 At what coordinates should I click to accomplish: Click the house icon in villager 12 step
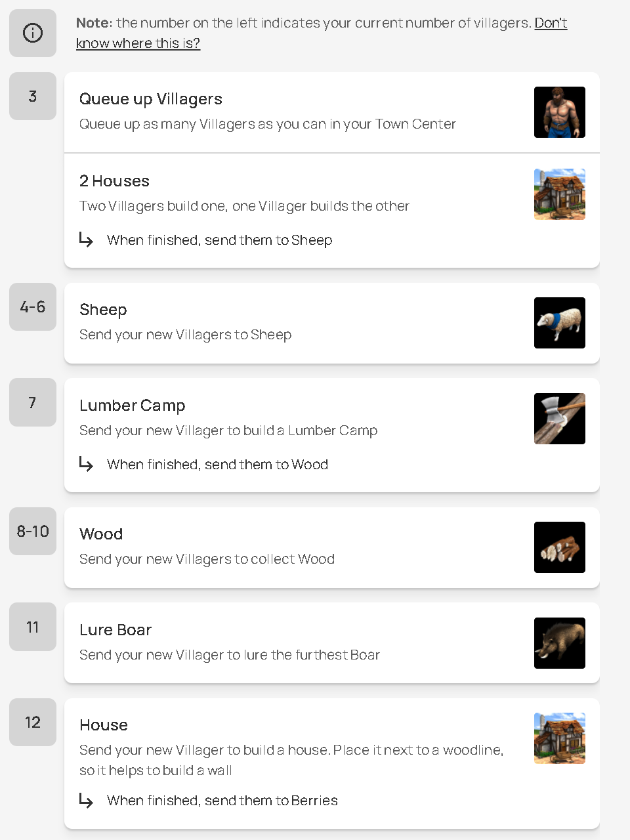click(559, 738)
